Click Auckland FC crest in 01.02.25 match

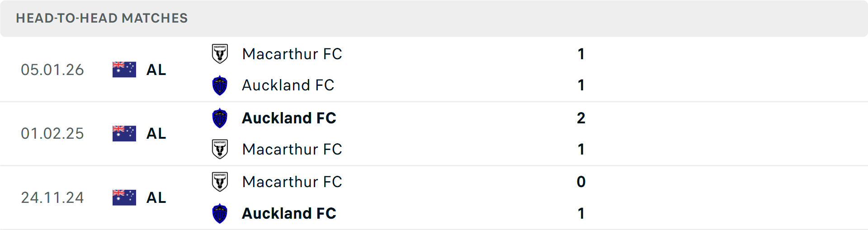point(220,118)
